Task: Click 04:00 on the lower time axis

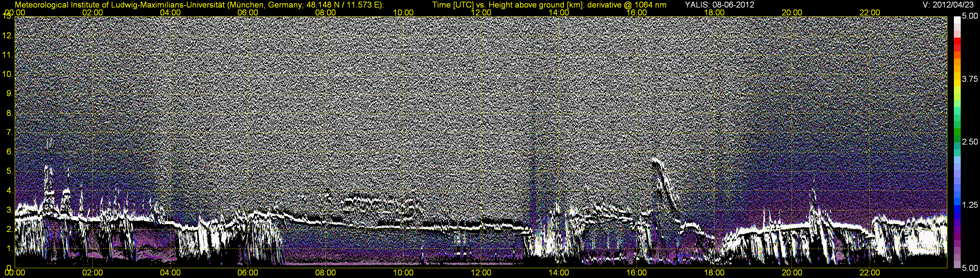Action: point(170,273)
